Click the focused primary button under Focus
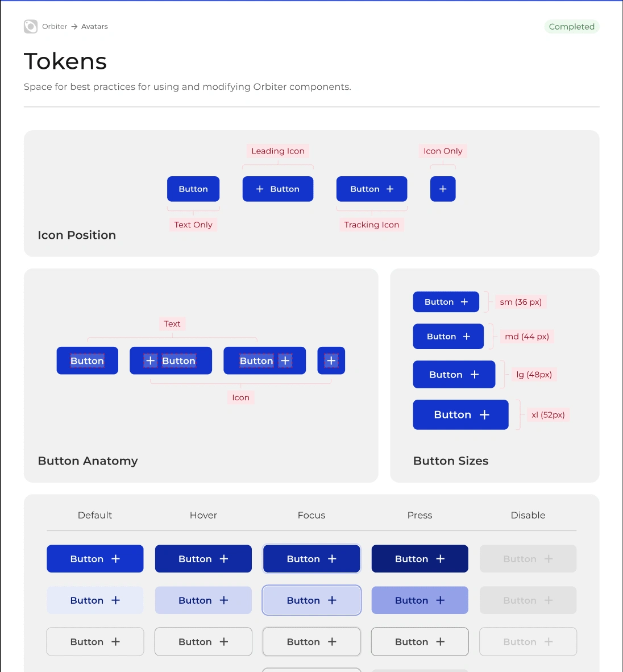623x672 pixels. [311, 559]
